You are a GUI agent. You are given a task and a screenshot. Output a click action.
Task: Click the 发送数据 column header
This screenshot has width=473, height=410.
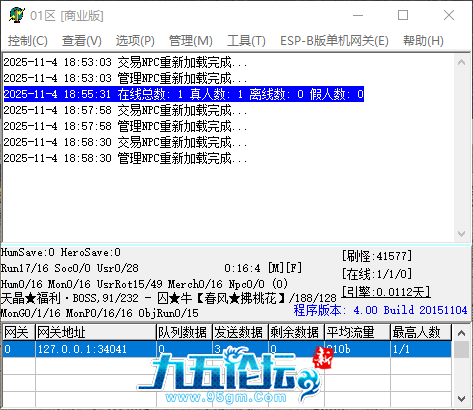pyautogui.click(x=240, y=332)
